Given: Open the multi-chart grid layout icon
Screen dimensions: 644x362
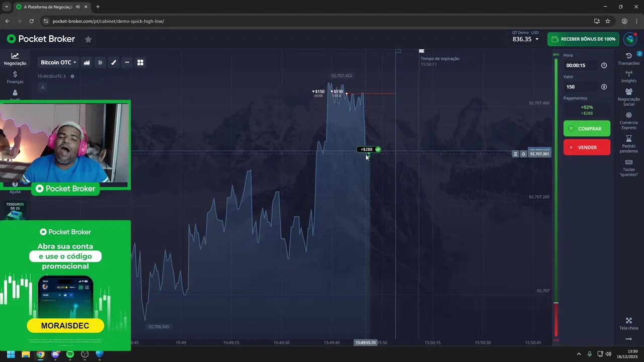Looking at the screenshot, I should (140, 62).
